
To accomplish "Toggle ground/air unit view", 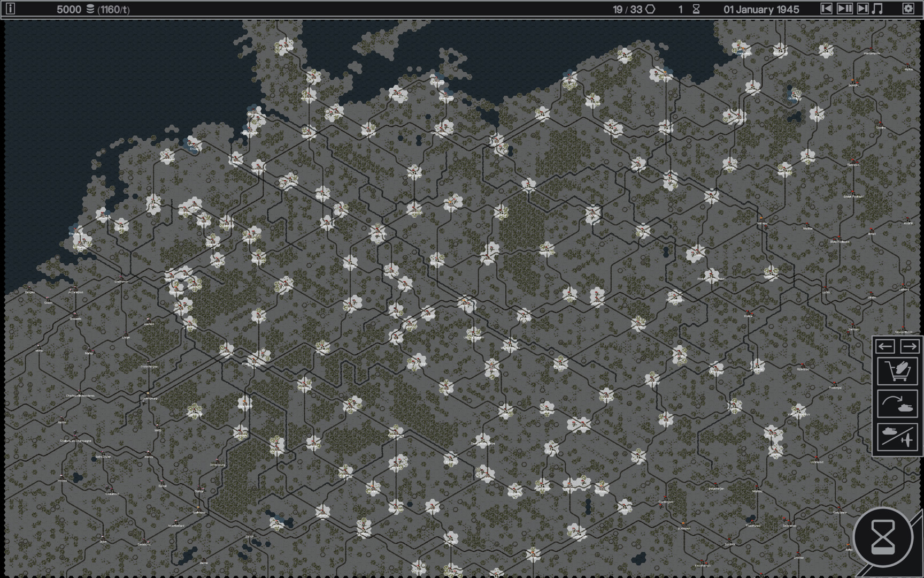I will tap(897, 436).
